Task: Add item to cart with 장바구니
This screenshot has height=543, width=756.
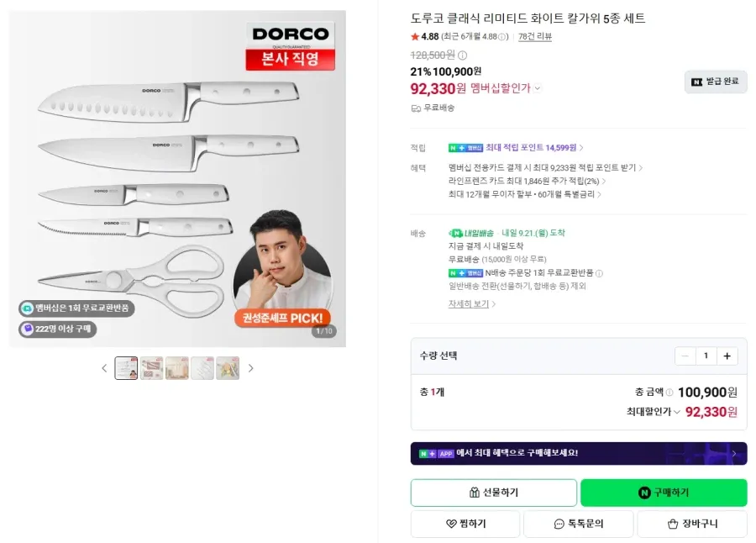Action: (x=692, y=524)
